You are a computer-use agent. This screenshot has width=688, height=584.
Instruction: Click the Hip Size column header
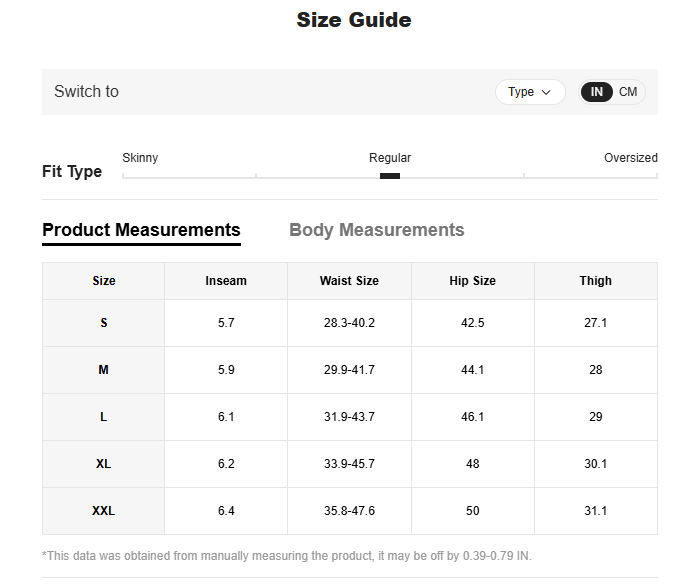[x=472, y=281]
